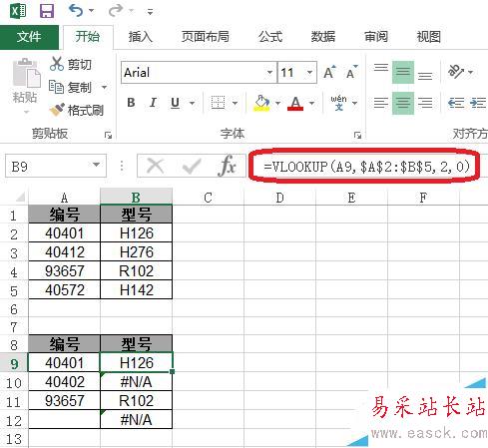
Task: Decrease indent icon
Action: pos(456,103)
